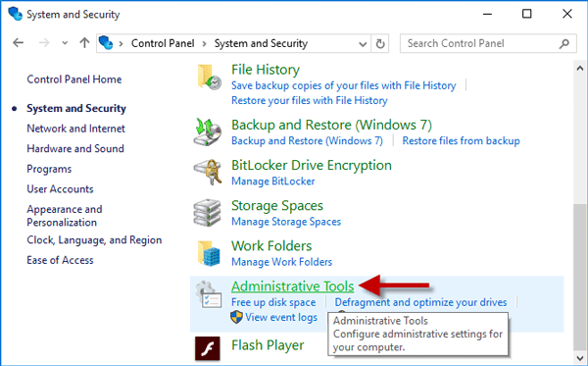The height and width of the screenshot is (366, 588).
Task: Click the Work Folders icon
Action: click(209, 253)
